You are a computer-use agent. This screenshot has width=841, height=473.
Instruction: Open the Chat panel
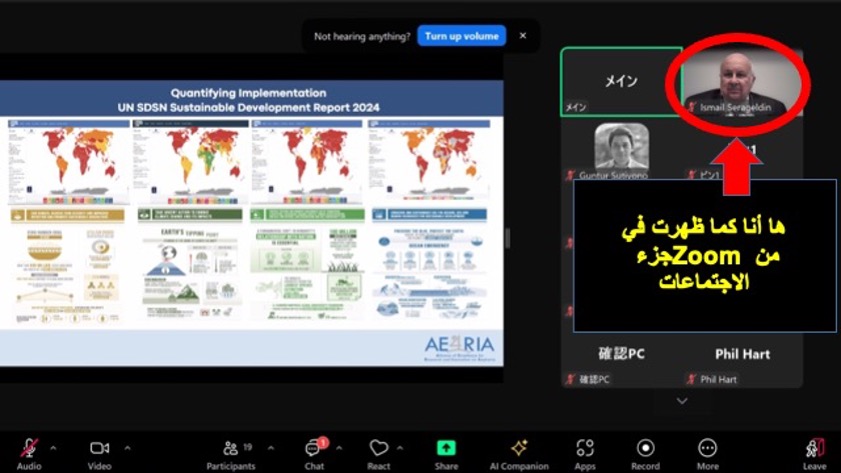314,448
